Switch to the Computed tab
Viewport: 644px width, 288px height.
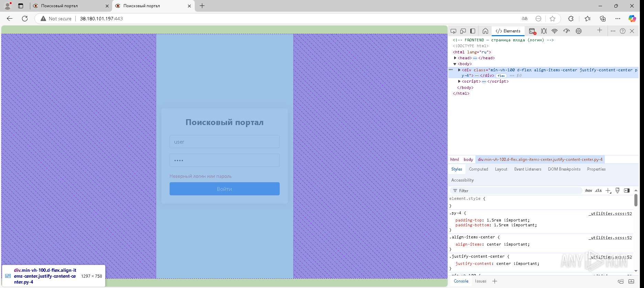pyautogui.click(x=478, y=169)
